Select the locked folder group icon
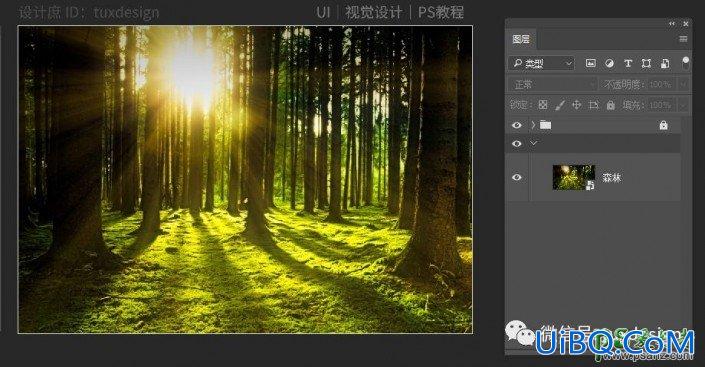Viewport: 705px width, 367px height. tap(545, 125)
